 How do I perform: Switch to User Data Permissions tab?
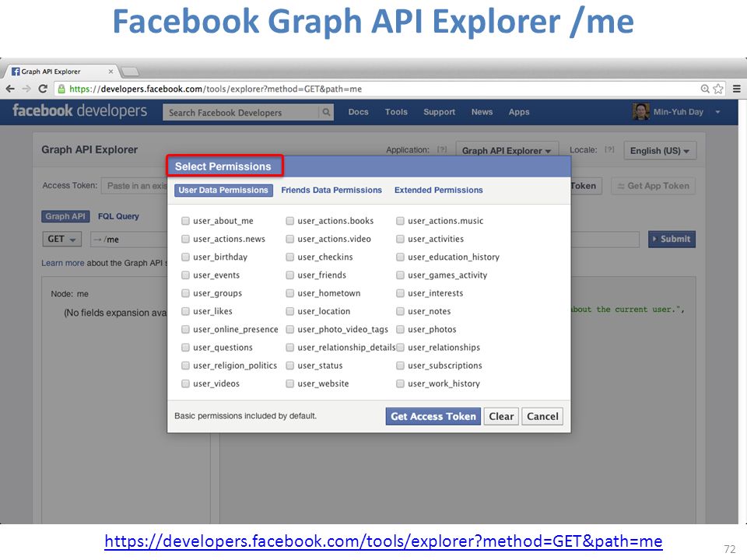pos(223,190)
